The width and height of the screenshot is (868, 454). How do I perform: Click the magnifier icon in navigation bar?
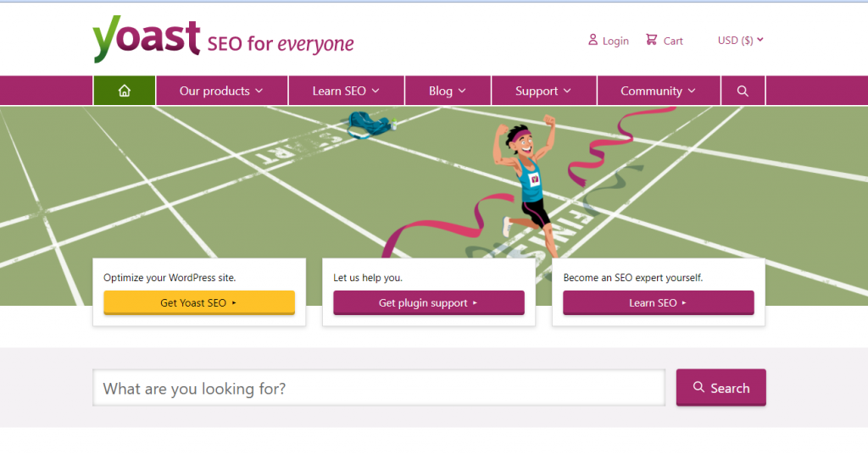tap(743, 91)
